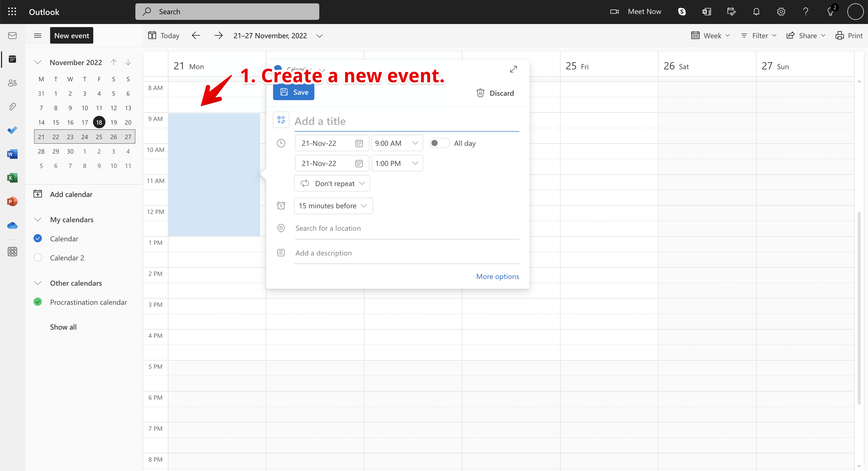Toggle the All day switch
This screenshot has width=868, height=471.
[439, 143]
